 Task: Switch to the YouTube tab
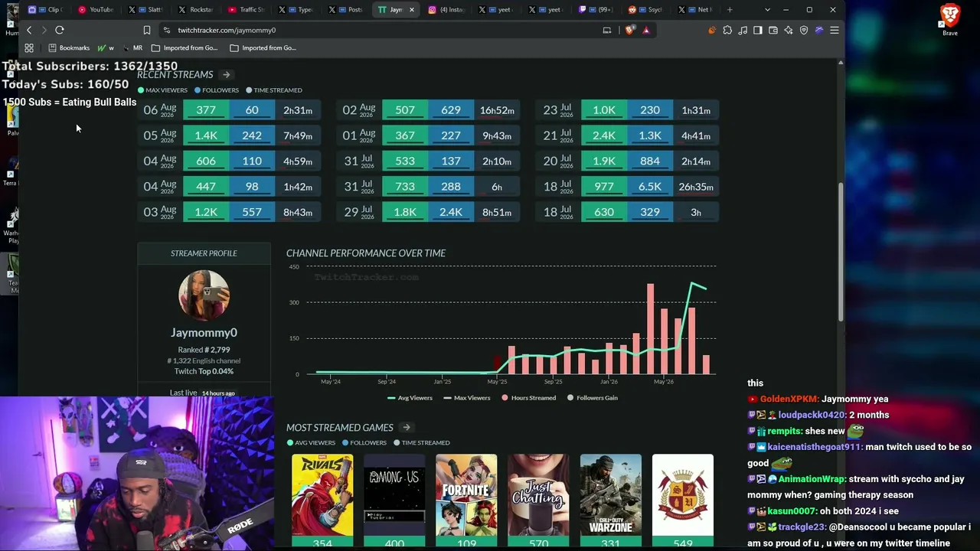pyautogui.click(x=96, y=10)
